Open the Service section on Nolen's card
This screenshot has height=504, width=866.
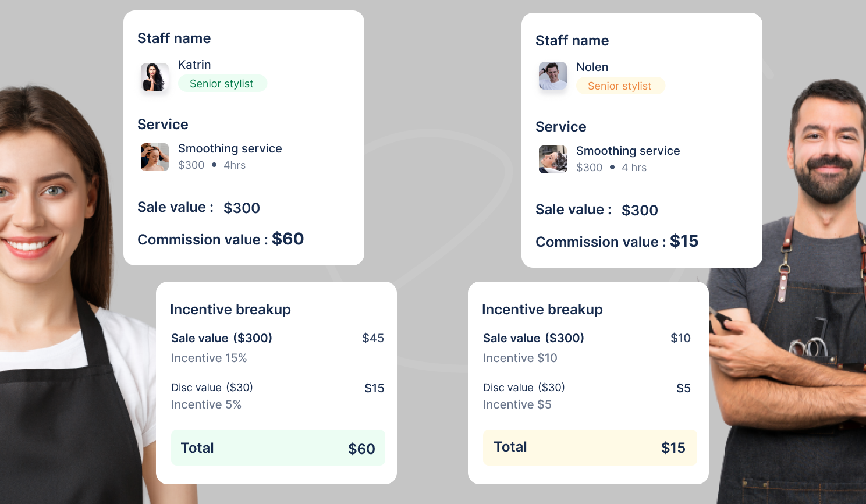(x=560, y=126)
